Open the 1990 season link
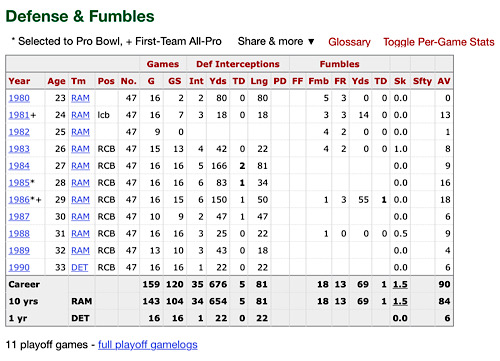This screenshot has height=361, width=500. [19, 267]
